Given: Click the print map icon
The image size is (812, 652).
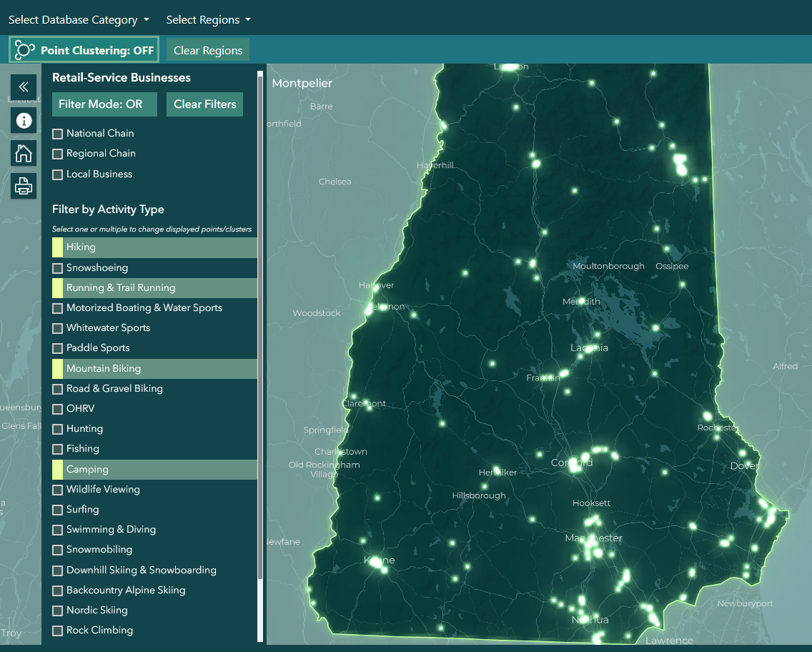Looking at the screenshot, I should tap(24, 186).
